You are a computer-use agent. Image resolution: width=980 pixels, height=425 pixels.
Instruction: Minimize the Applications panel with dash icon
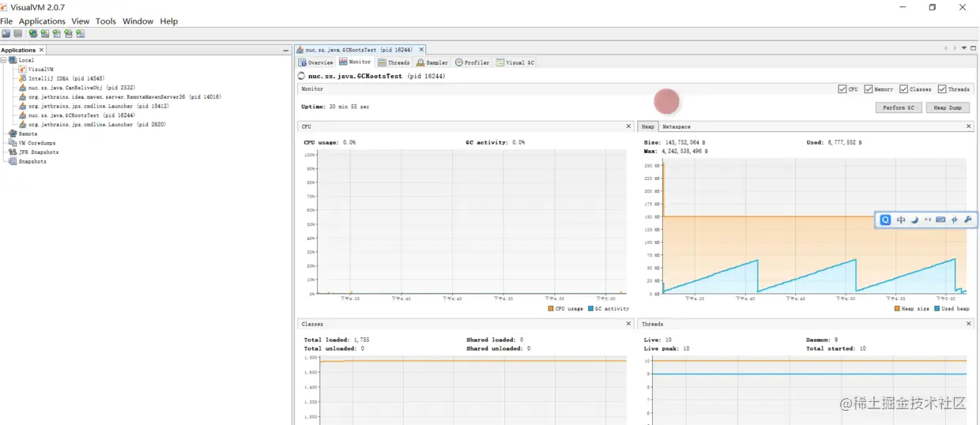tap(286, 51)
